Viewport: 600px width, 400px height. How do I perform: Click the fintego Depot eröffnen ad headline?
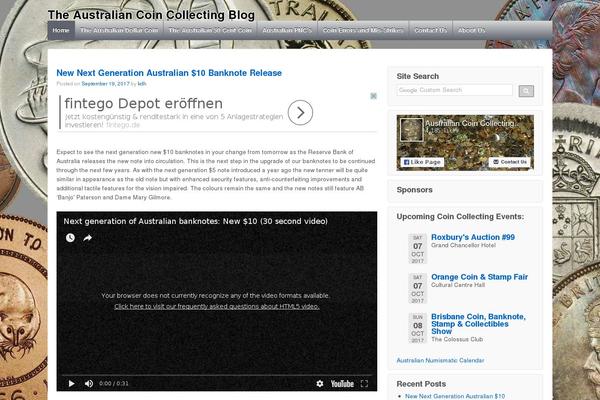tap(143, 103)
